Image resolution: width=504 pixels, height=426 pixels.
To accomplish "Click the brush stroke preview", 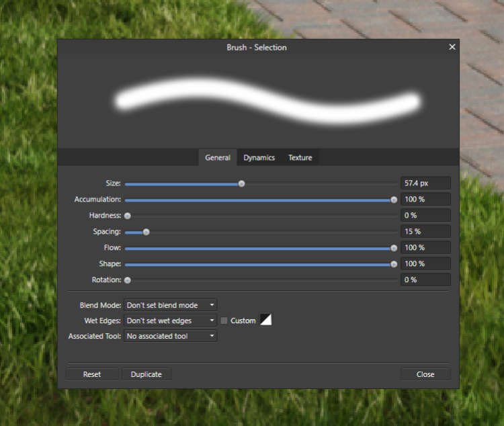I will pyautogui.click(x=268, y=101).
